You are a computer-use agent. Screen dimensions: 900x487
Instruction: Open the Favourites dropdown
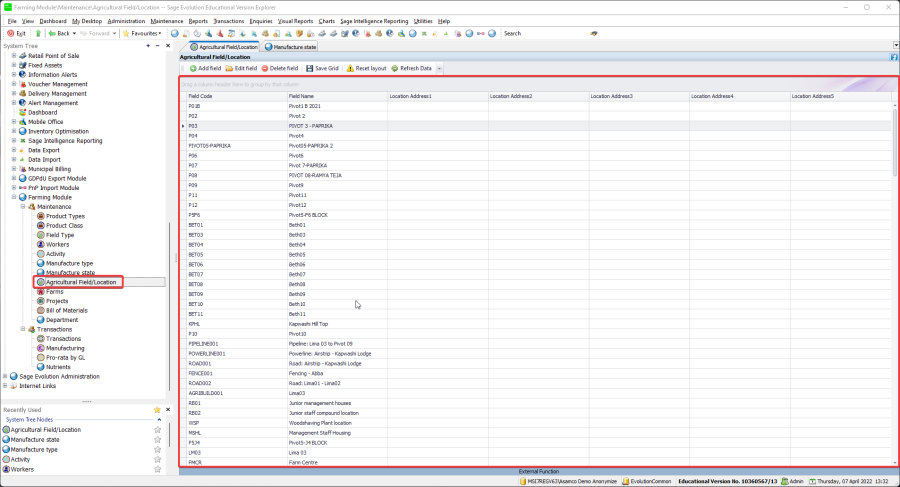click(x=145, y=33)
